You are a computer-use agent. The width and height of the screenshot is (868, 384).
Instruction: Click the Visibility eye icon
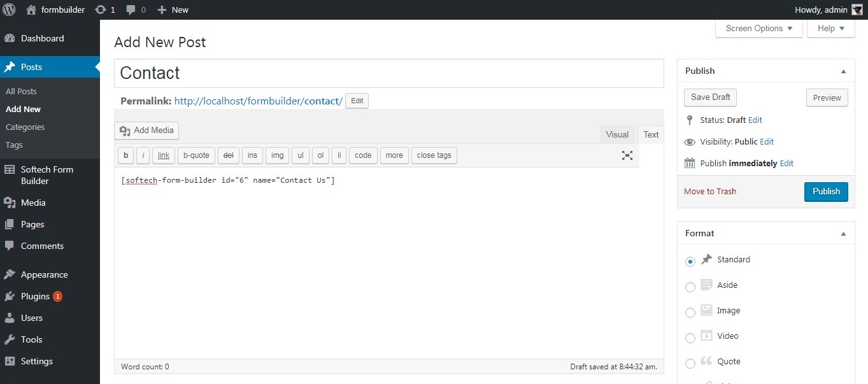[x=689, y=142]
